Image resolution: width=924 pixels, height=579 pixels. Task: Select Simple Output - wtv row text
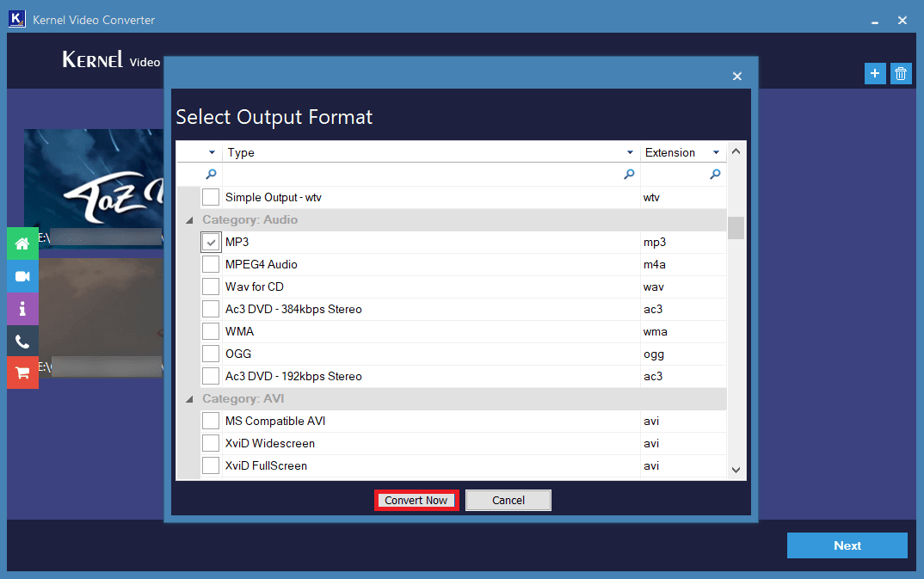[x=274, y=197]
